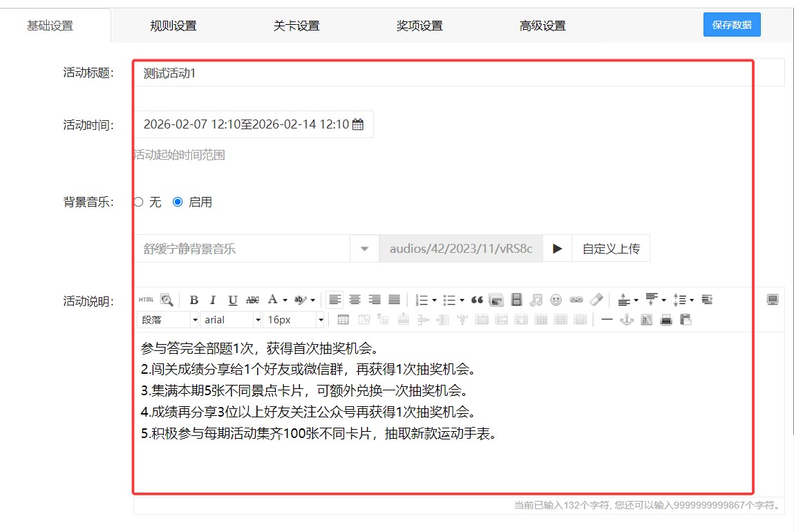Play the selected background music

[558, 249]
